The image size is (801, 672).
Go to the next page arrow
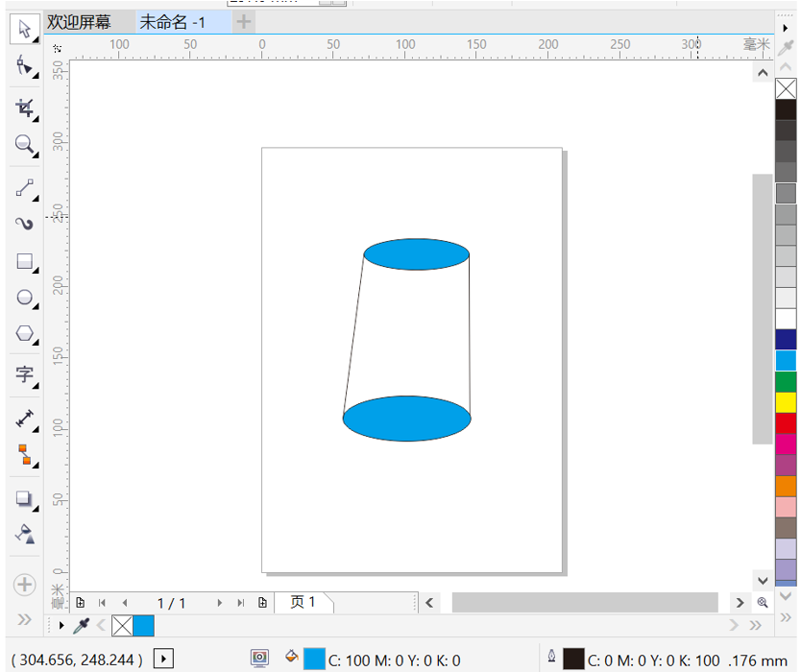click(x=219, y=603)
